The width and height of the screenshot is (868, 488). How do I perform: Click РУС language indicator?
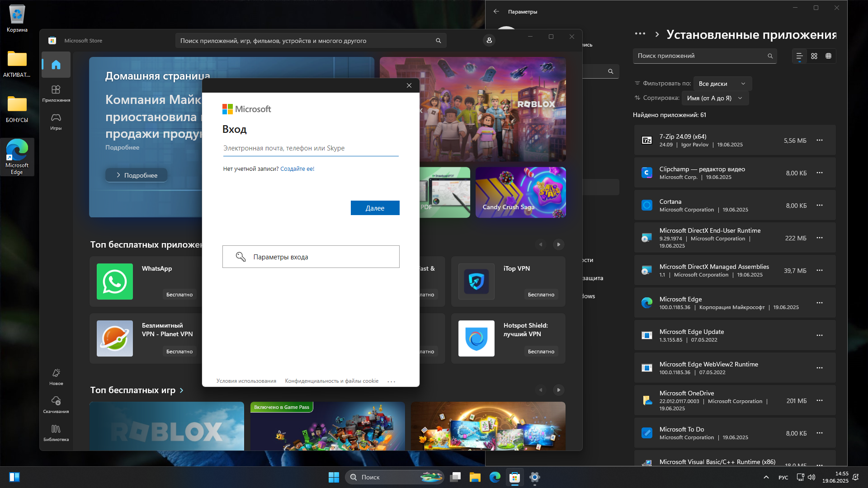click(783, 478)
